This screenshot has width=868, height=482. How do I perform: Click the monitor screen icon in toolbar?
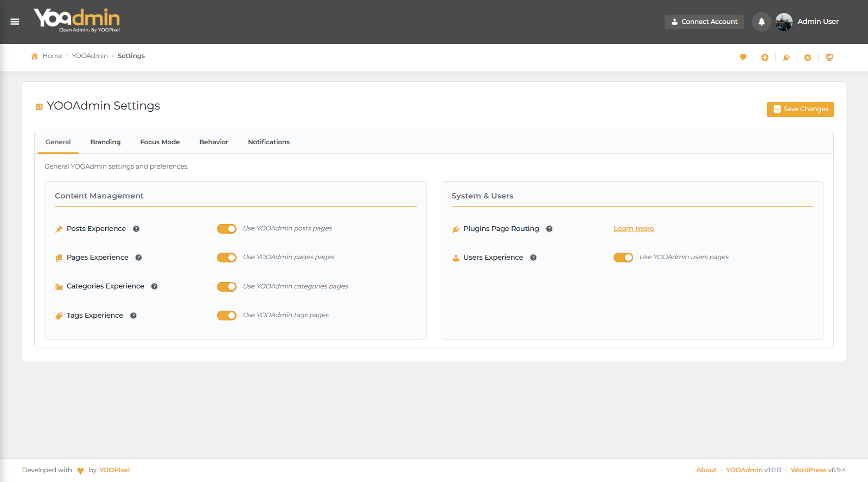tap(829, 57)
